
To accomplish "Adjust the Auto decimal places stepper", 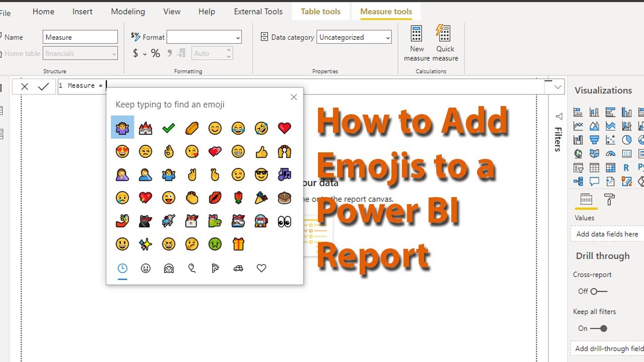I will pyautogui.click(x=229, y=53).
